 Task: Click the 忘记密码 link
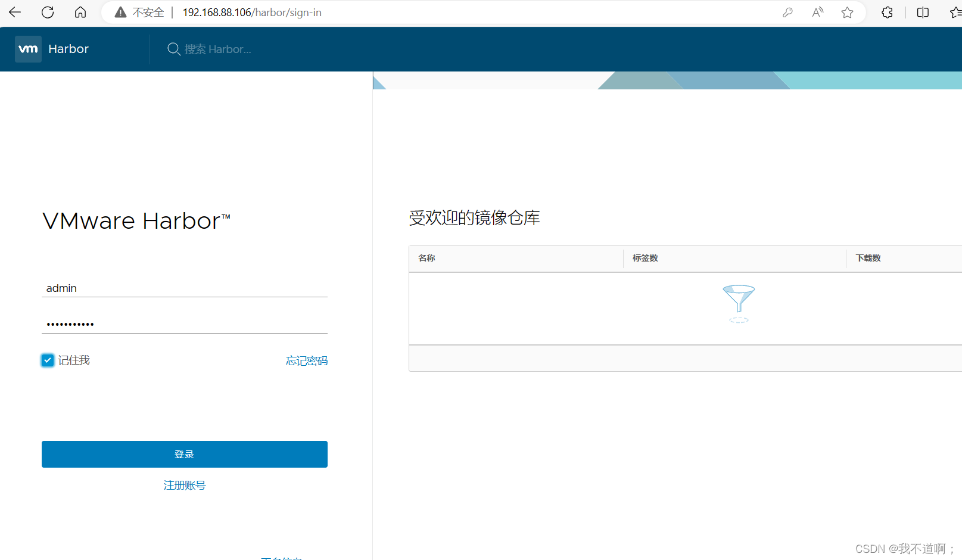(306, 360)
